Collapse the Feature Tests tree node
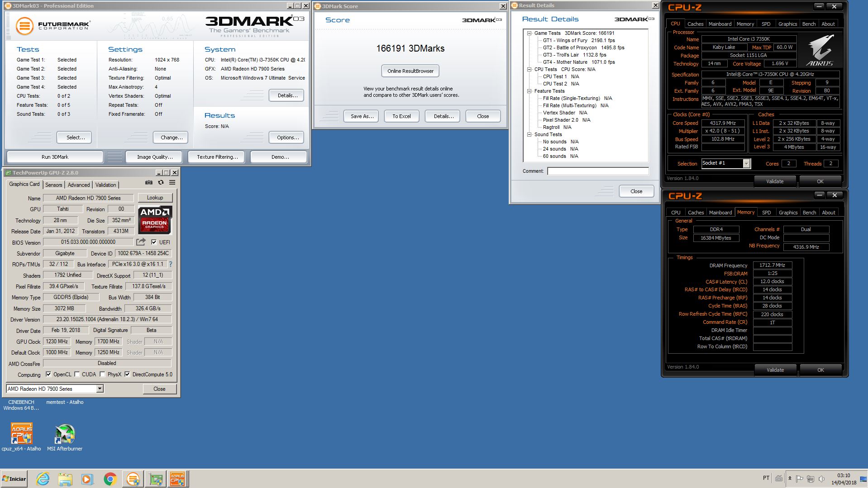This screenshot has width=868, height=488. (529, 91)
